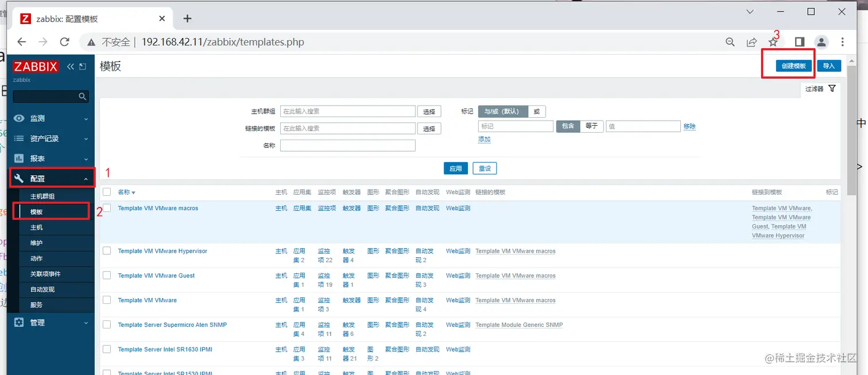Choose the 包含 tag operator
Viewport: 868px width, 375px height.
pyautogui.click(x=568, y=126)
